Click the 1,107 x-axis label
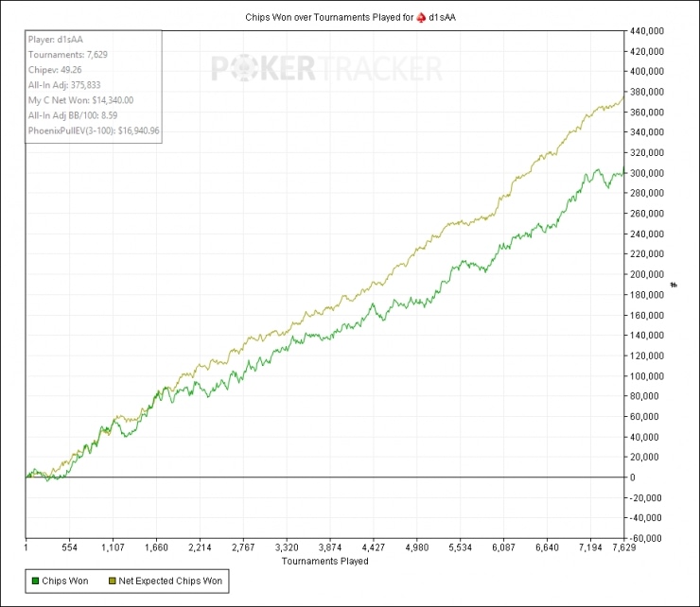The image size is (700, 607). 113,547
